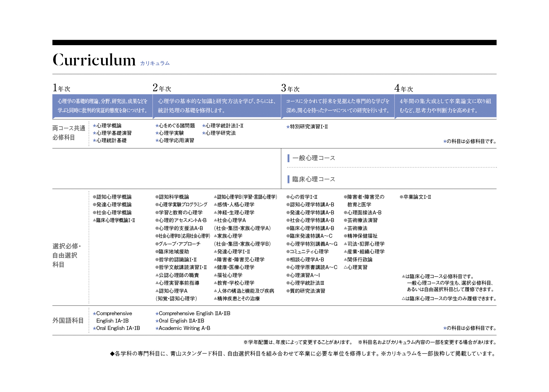Click 臨床発達特講A〜C course
This screenshot has width=549, height=392.
[309, 236]
